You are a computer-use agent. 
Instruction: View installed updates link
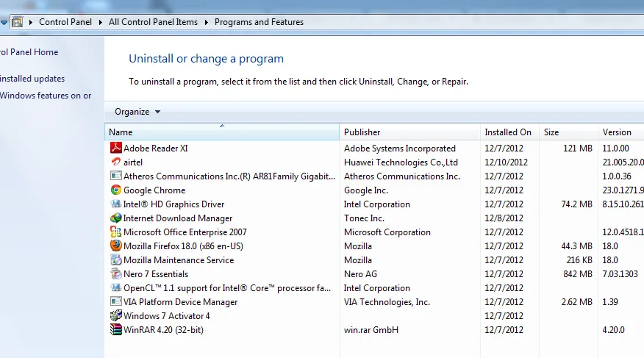(32, 79)
